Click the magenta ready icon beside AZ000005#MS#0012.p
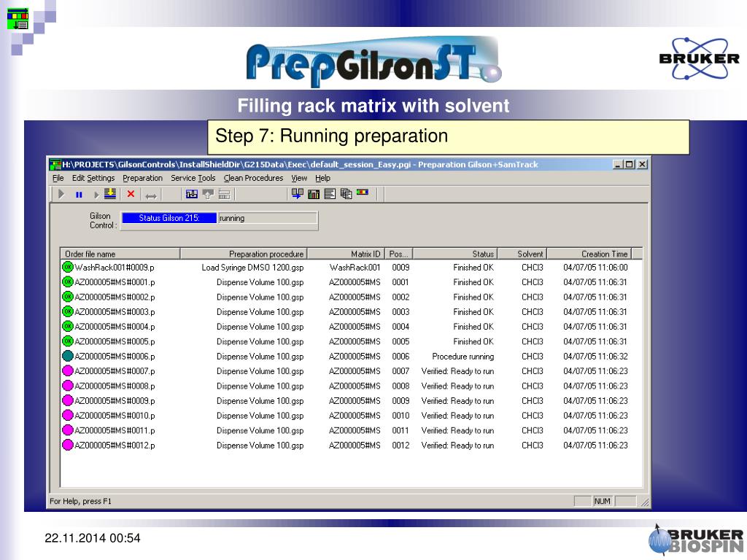Screen dimensions: 747x560 (x=68, y=445)
